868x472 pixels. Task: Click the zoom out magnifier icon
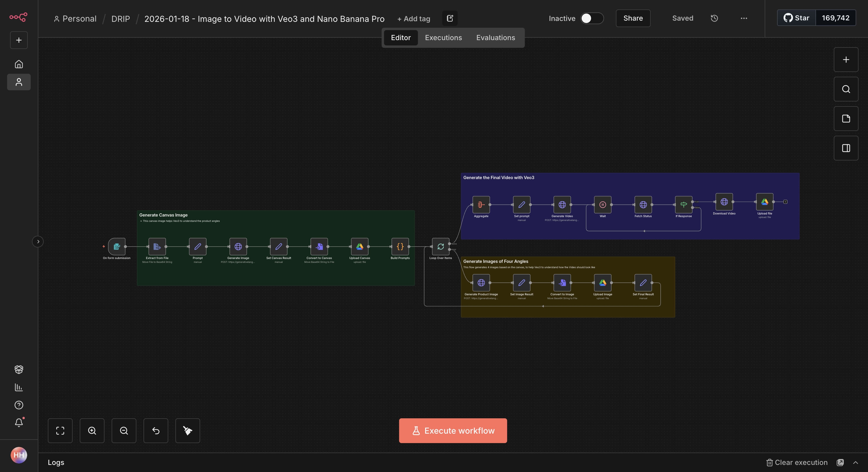click(124, 431)
